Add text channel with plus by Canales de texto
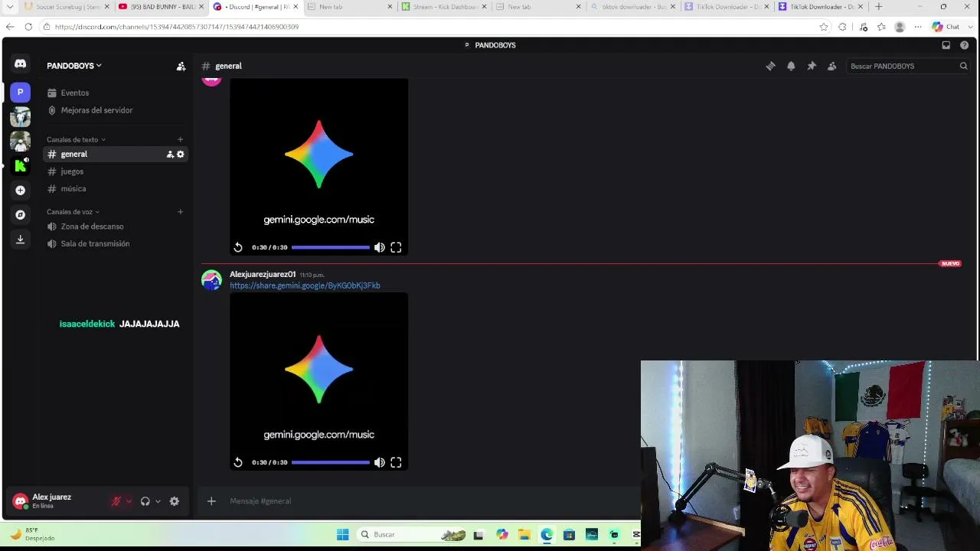This screenshot has width=980, height=551. tap(180, 139)
